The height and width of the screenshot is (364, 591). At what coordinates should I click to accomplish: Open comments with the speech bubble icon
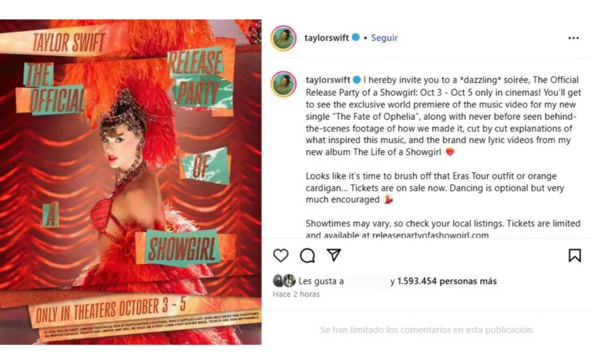[x=307, y=256]
